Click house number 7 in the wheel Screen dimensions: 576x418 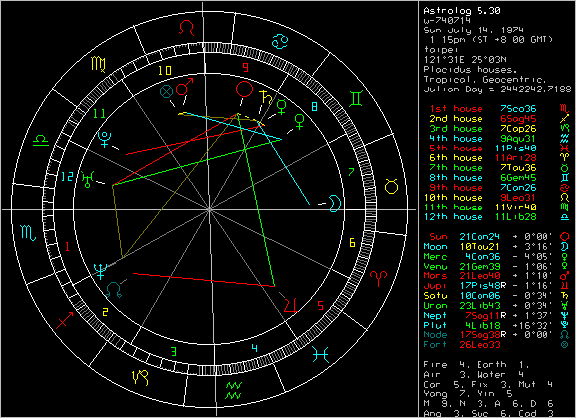[351, 172]
